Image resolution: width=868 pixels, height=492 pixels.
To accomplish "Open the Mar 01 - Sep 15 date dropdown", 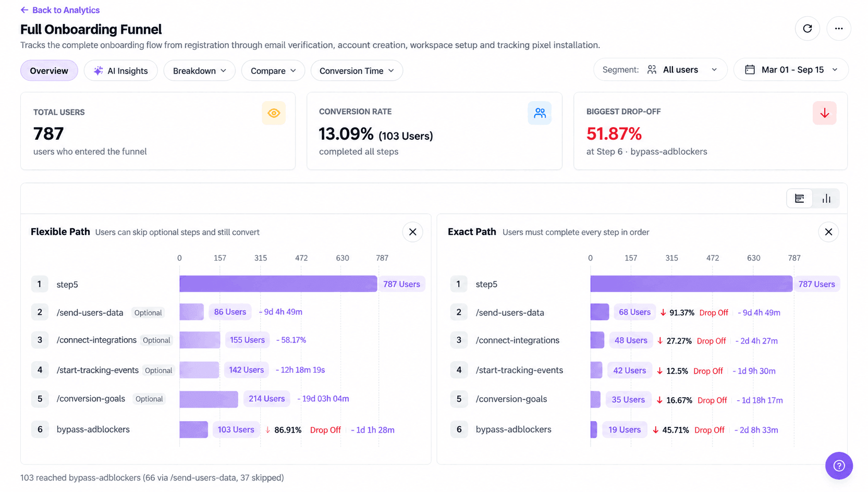I will tap(791, 70).
